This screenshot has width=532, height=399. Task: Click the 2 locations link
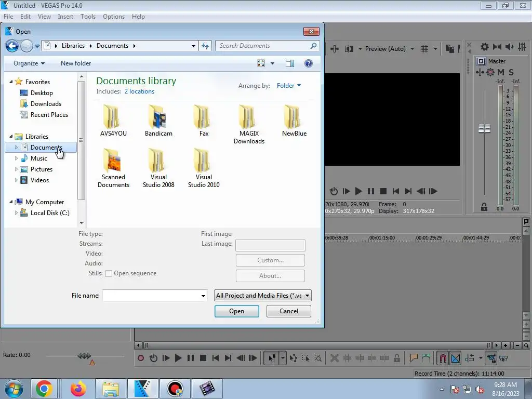(139, 91)
